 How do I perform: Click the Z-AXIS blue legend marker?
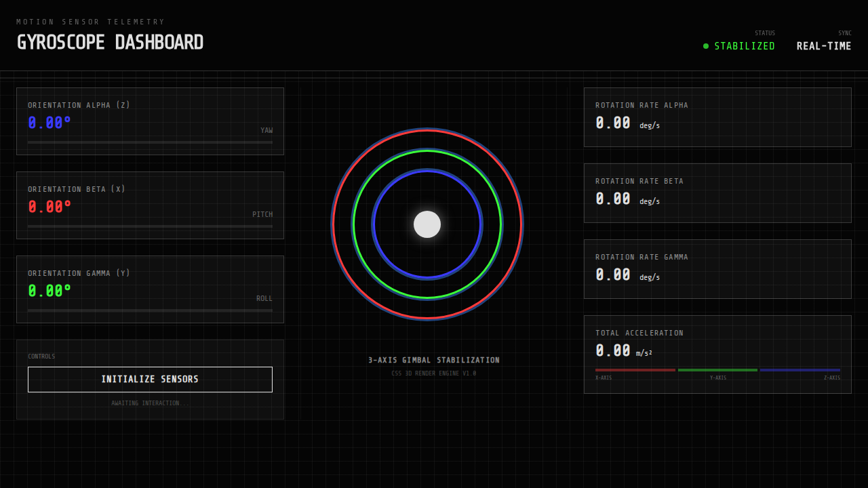tap(800, 369)
